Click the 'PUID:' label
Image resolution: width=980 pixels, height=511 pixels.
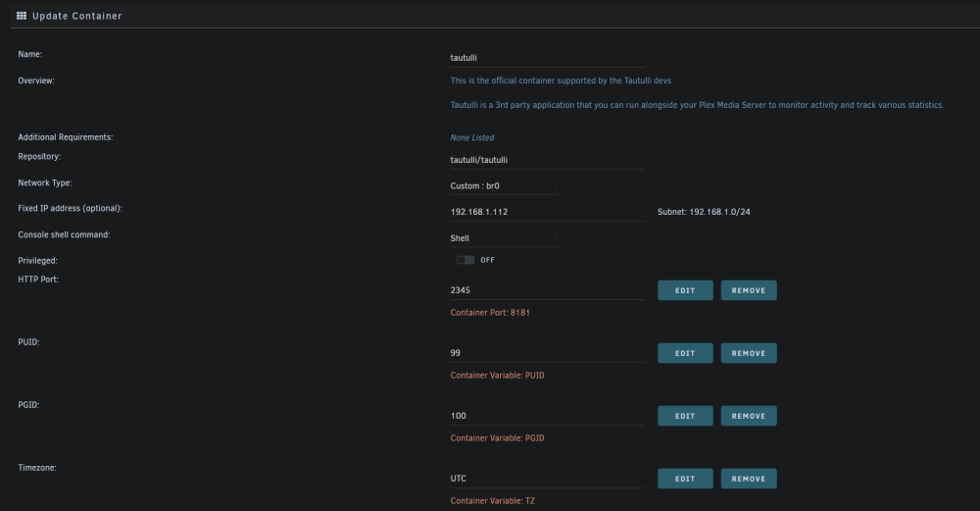[x=28, y=342]
